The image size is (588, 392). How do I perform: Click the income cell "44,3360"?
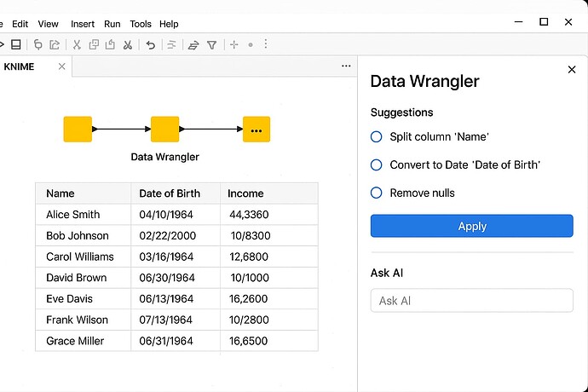pyautogui.click(x=269, y=215)
